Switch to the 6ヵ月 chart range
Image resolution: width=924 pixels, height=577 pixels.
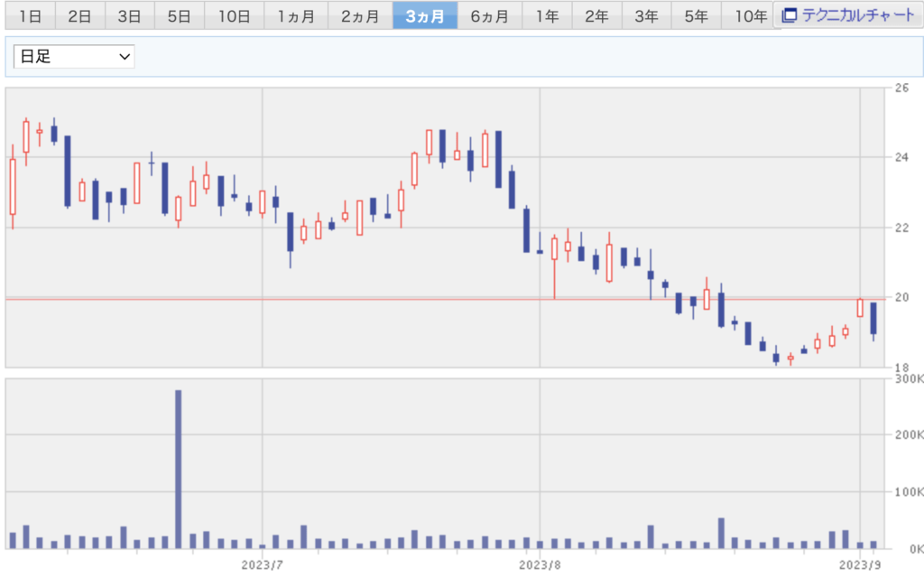(x=489, y=15)
